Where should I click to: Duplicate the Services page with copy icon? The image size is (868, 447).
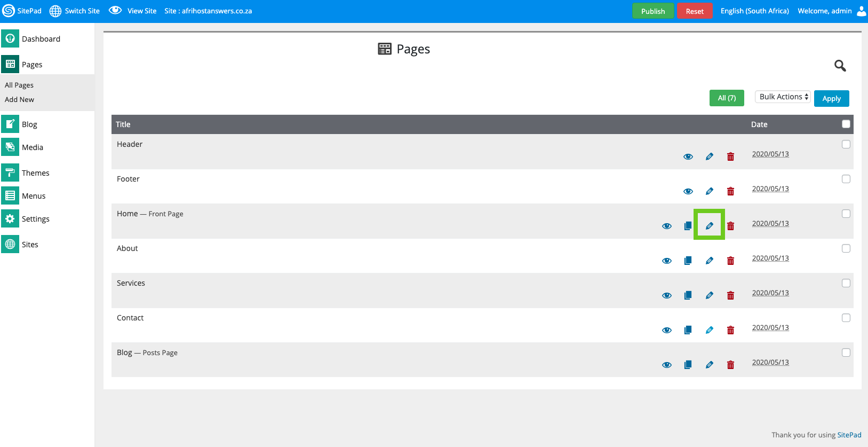688,295
